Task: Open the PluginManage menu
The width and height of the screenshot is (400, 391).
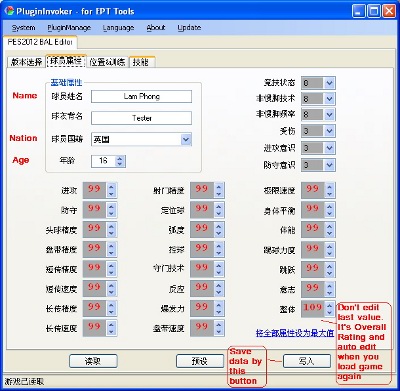Action: point(69,28)
